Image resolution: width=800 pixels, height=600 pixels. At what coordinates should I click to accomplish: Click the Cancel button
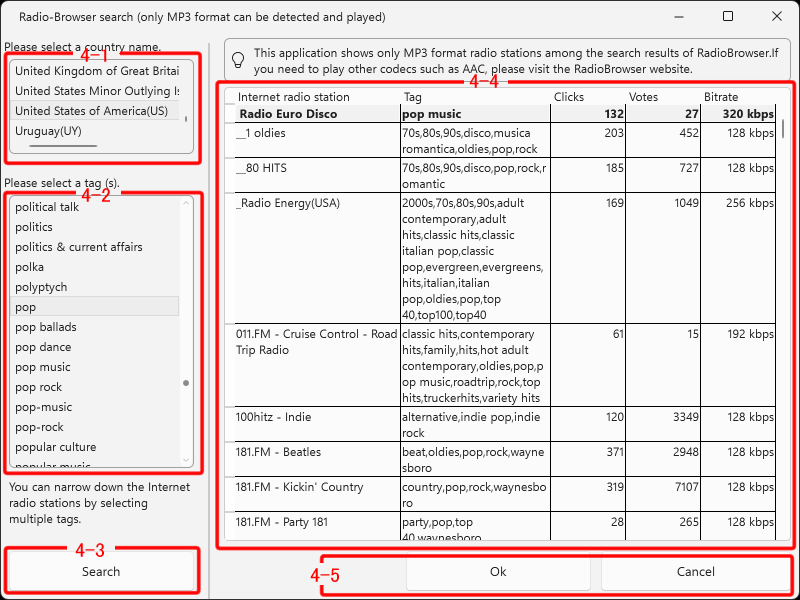pyautogui.click(x=695, y=572)
